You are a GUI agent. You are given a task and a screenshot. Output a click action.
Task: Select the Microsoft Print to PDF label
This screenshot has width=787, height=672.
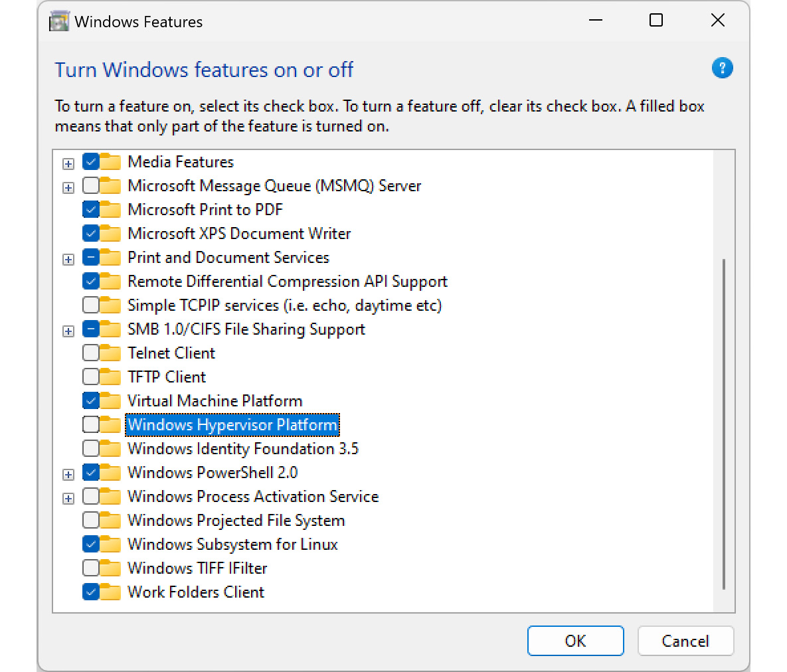click(x=205, y=210)
